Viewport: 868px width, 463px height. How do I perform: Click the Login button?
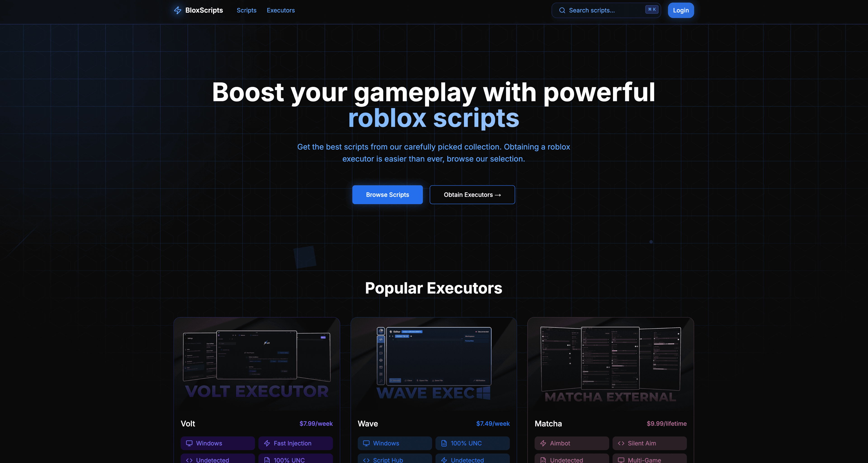pyautogui.click(x=681, y=10)
